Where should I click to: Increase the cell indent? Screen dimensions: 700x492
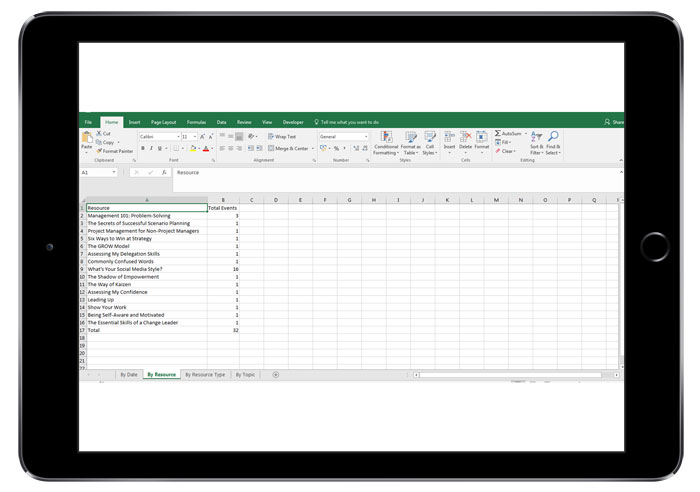[259, 148]
